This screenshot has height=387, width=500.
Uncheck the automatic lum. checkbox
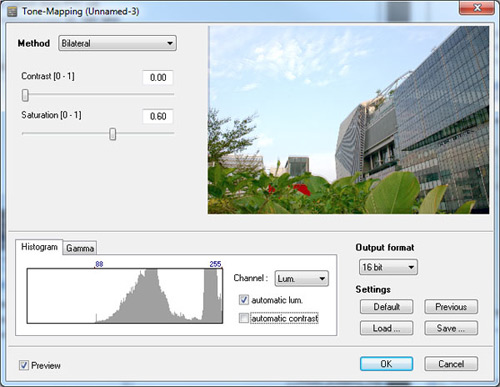click(244, 300)
